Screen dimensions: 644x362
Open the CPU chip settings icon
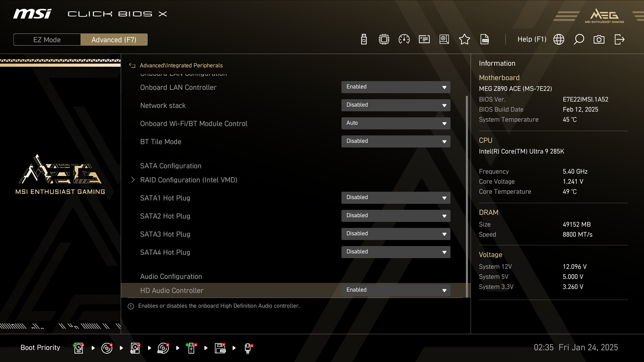(384, 40)
